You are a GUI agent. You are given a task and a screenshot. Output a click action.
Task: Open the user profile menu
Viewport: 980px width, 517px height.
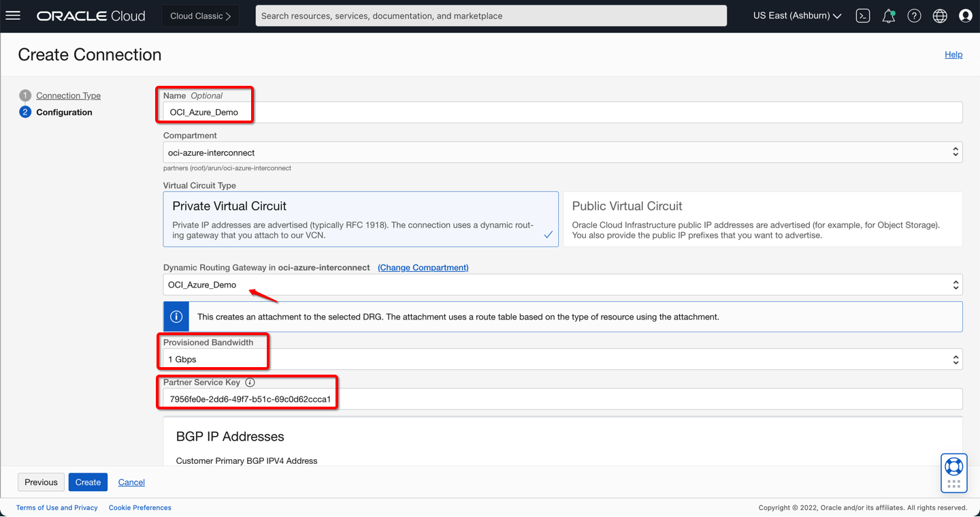[x=966, y=16]
